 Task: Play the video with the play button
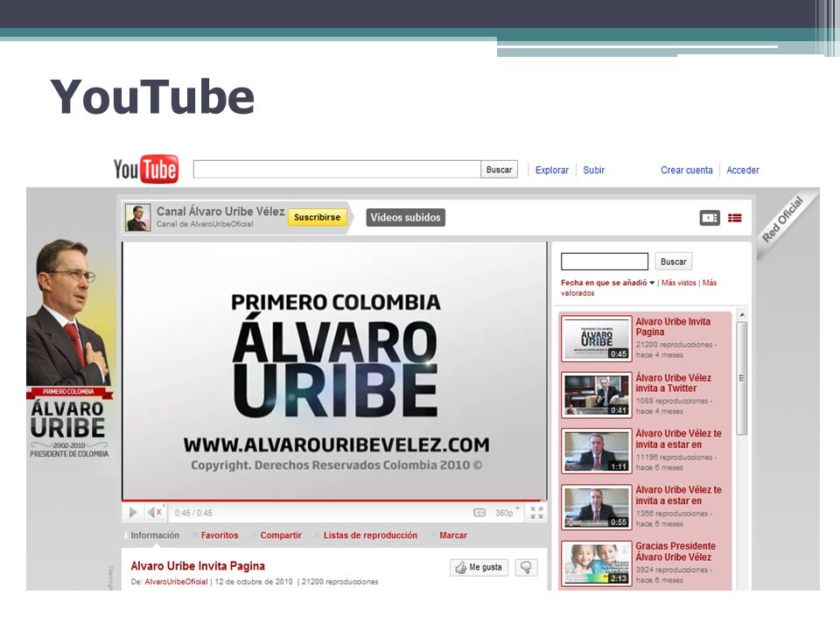tap(133, 513)
